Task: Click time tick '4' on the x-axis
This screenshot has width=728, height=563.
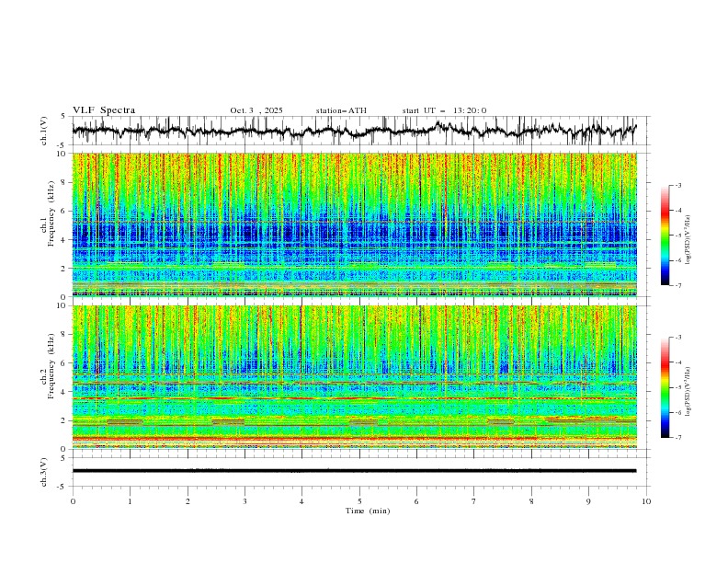Action: [301, 501]
